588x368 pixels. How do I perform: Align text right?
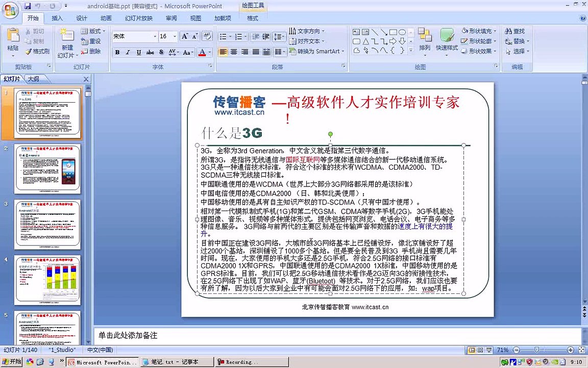tap(244, 52)
